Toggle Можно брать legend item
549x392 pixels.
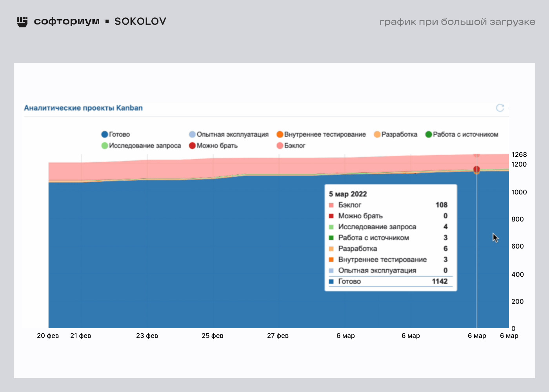pyautogui.click(x=213, y=146)
